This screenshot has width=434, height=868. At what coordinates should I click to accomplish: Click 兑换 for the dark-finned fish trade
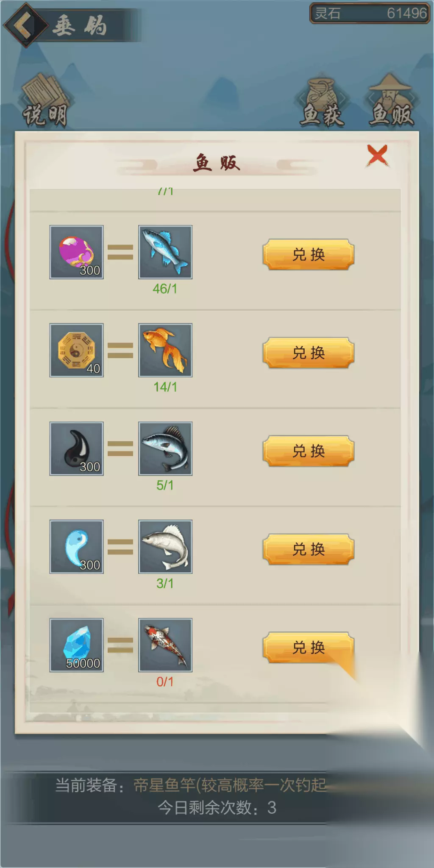click(309, 451)
